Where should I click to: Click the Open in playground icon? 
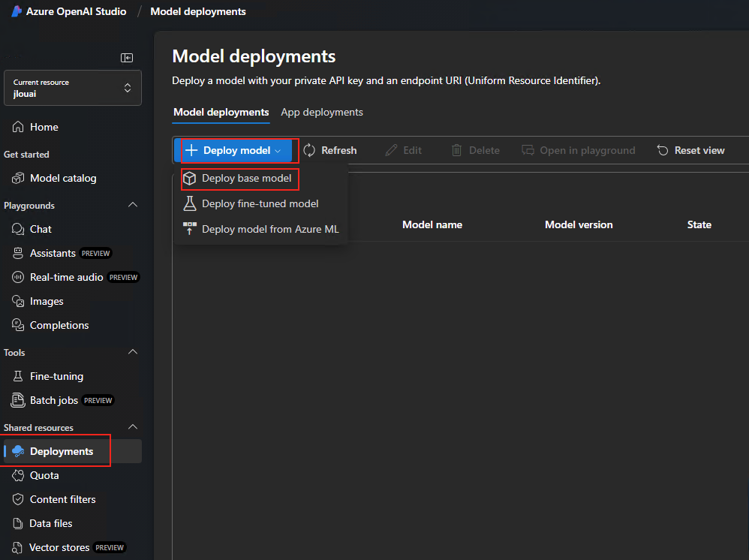pyautogui.click(x=528, y=151)
